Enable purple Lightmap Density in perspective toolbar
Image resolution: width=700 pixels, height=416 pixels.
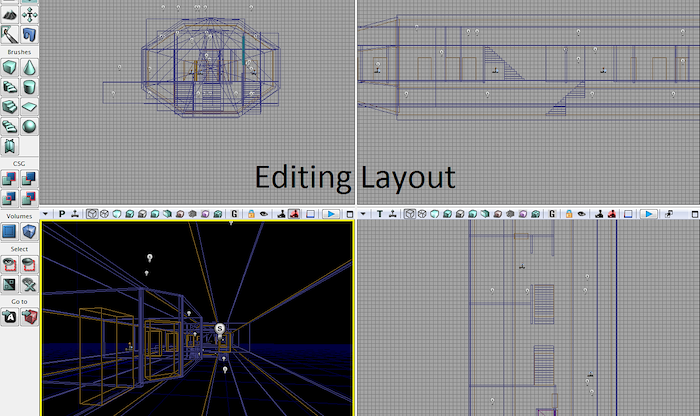click(205, 214)
